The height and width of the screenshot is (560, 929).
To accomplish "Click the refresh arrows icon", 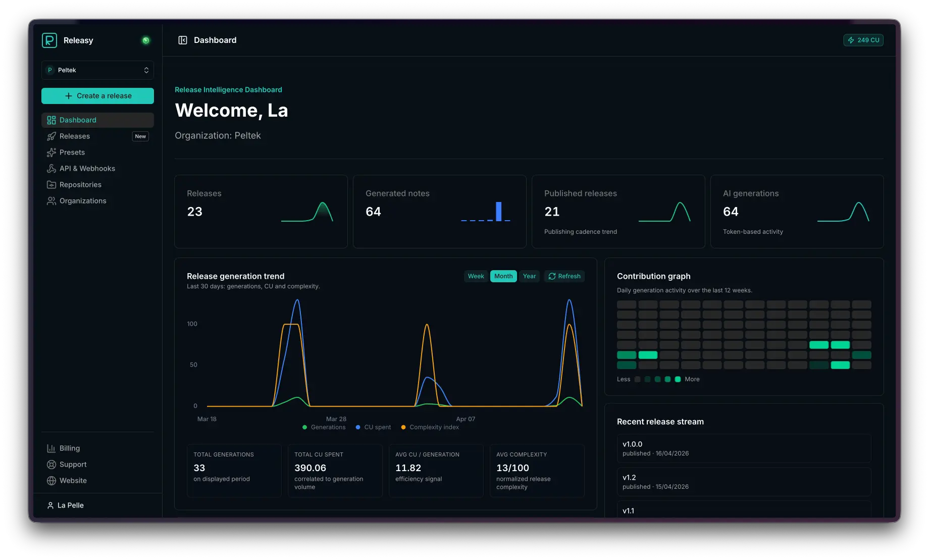I will (x=552, y=276).
